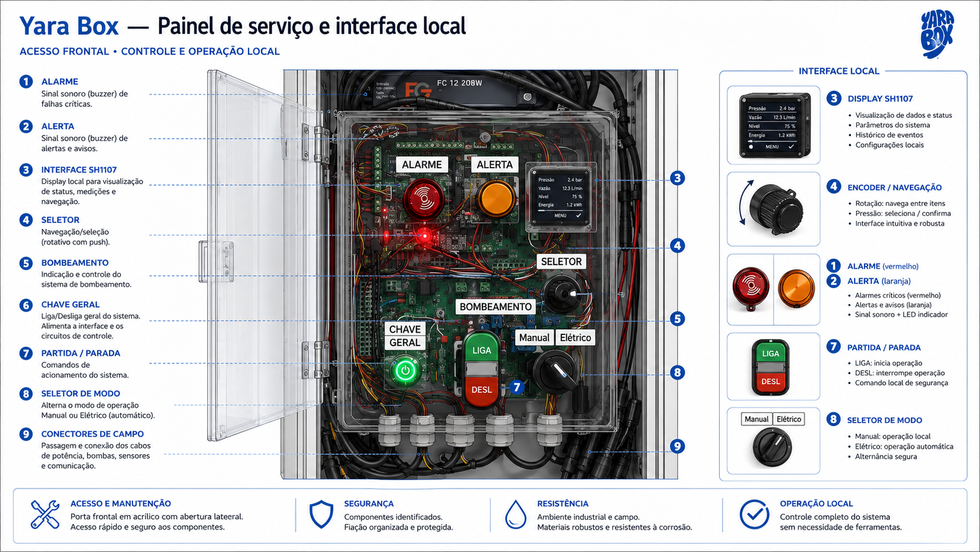Viewport: 980px width, 552px height.
Task: Click the Yara Box title text
Action: [69, 26]
